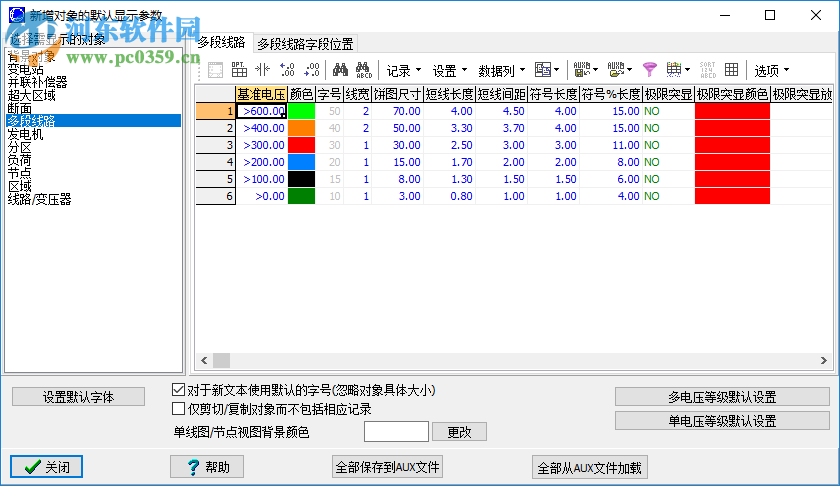Click 多电压等级默认设置 button
This screenshot has height=486, width=840.
click(x=722, y=397)
